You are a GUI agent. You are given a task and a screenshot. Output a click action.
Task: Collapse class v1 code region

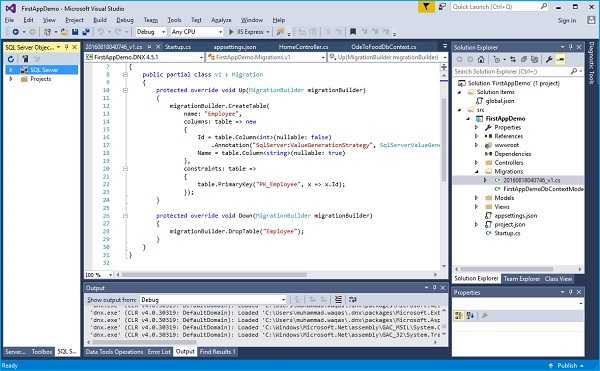125,75
